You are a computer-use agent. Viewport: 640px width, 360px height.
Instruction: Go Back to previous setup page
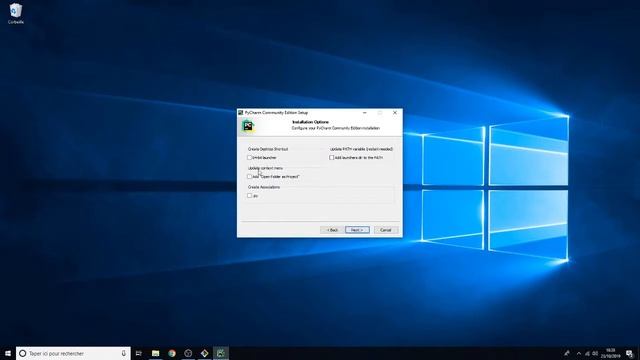coord(332,230)
